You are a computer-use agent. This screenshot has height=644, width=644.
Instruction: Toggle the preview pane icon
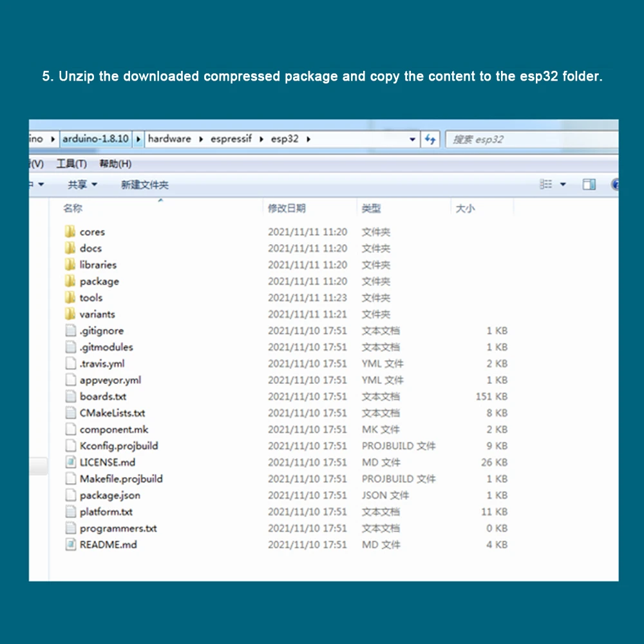tap(589, 184)
